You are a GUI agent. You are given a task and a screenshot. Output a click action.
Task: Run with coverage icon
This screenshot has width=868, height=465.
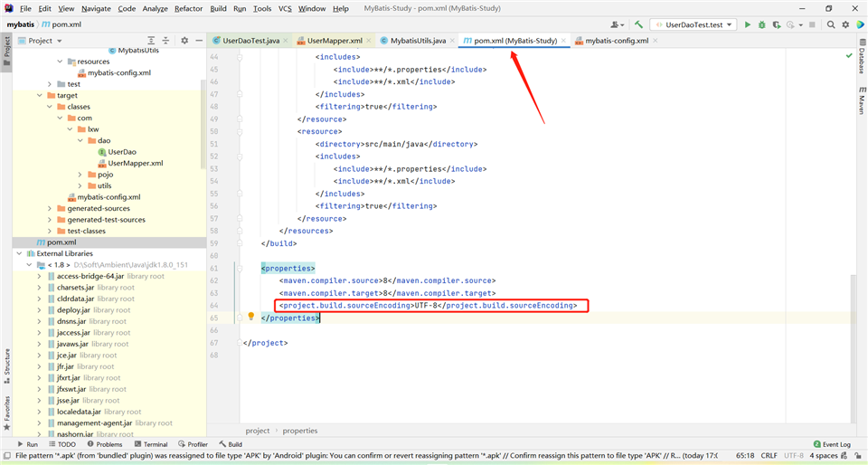(x=777, y=25)
